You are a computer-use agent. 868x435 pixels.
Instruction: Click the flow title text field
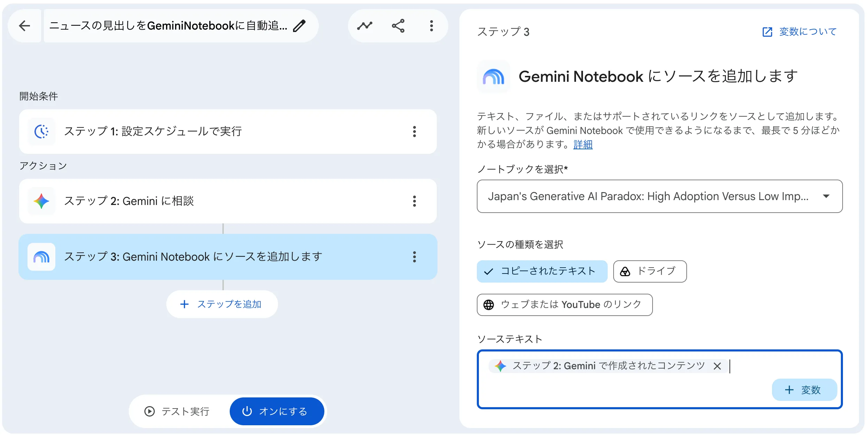(x=168, y=26)
